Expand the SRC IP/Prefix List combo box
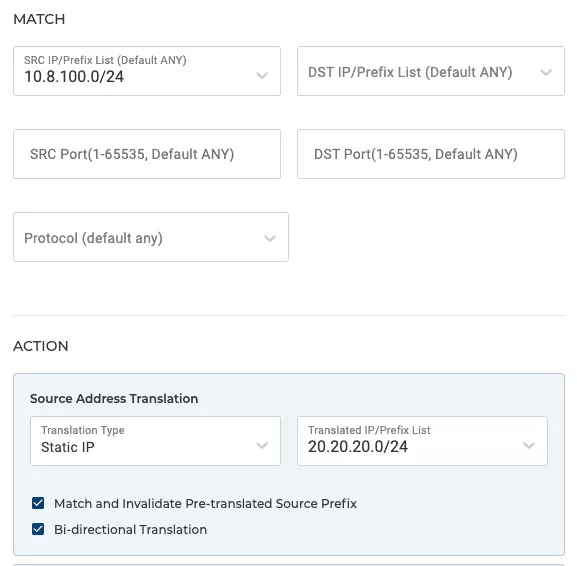The height and width of the screenshot is (566, 577). [x=147, y=71]
